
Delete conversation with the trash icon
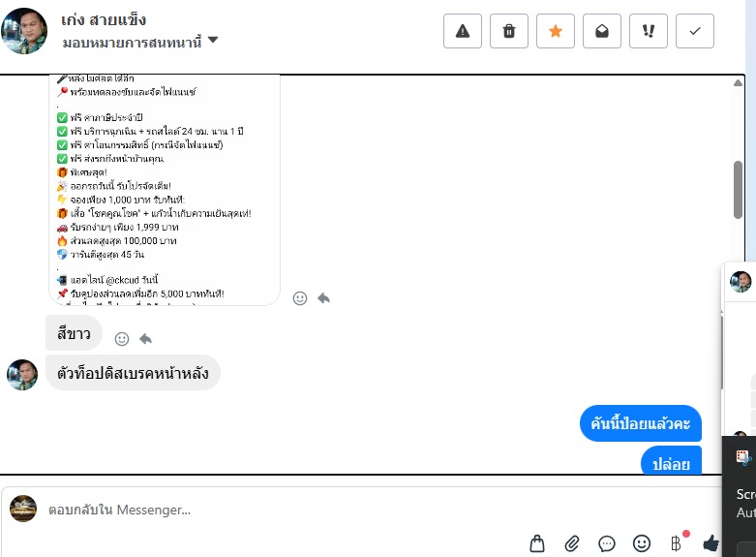point(508,31)
